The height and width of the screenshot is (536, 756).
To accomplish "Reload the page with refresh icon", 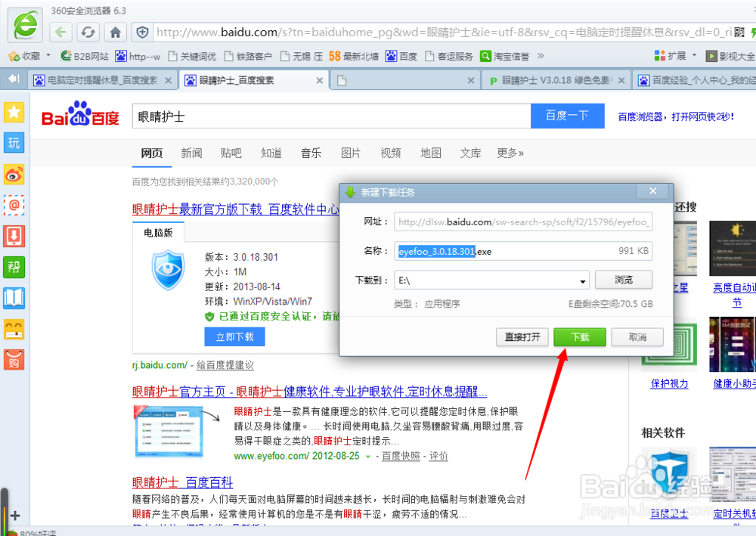I will coord(88,33).
